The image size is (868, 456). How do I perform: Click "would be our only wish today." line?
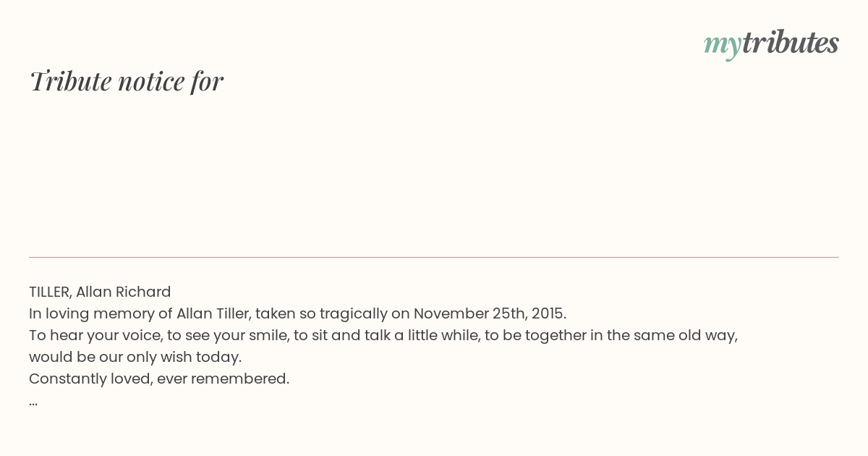[x=135, y=357]
